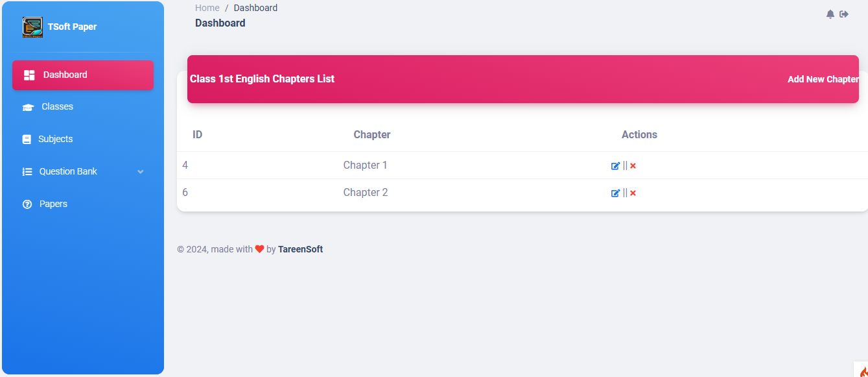Image resolution: width=868 pixels, height=377 pixels.
Task: Follow the Home breadcrumb link
Action: [x=207, y=8]
